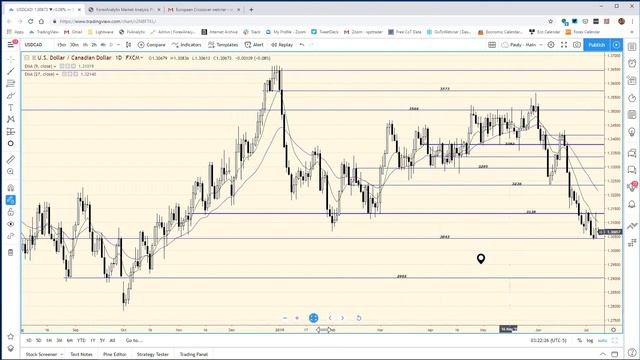Click the scroll right arrow chart control
This screenshot has height=360, width=640.
coord(342,318)
